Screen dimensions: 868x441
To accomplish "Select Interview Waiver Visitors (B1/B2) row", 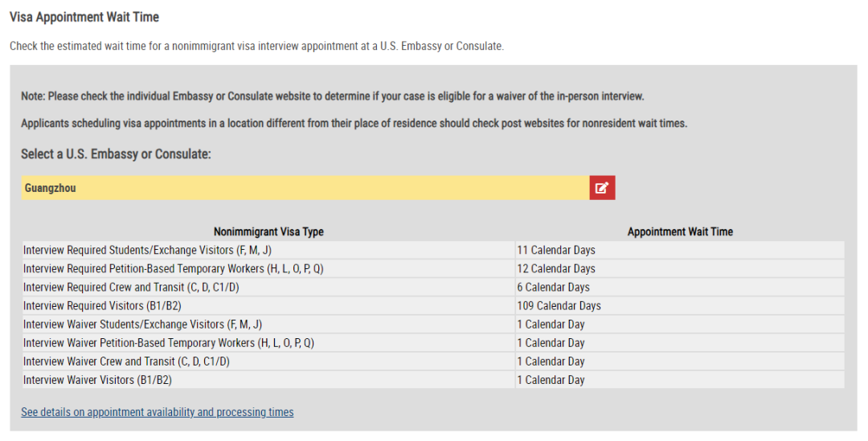I will tap(433, 380).
